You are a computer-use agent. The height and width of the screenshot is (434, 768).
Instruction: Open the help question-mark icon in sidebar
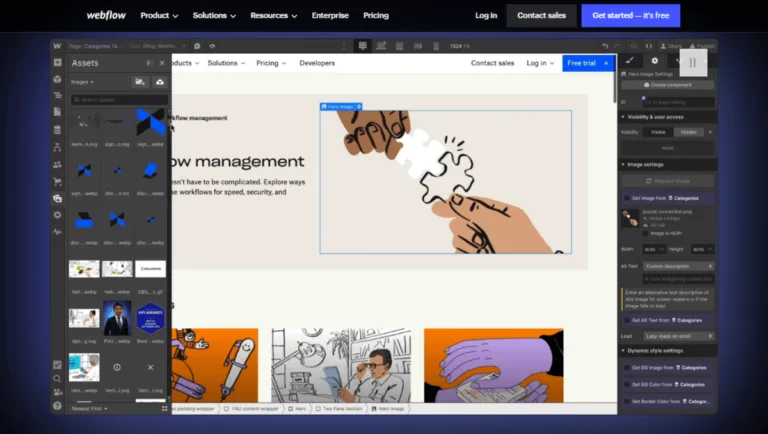57,406
